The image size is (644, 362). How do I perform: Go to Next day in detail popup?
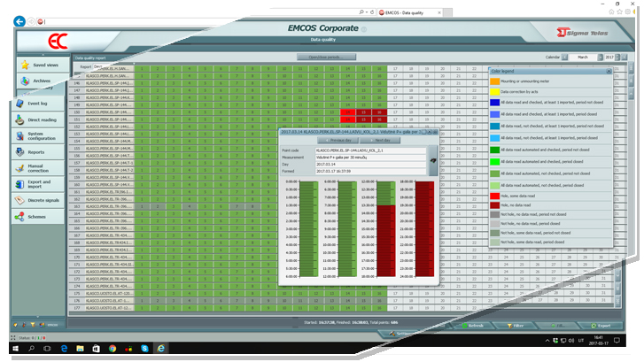(x=380, y=141)
